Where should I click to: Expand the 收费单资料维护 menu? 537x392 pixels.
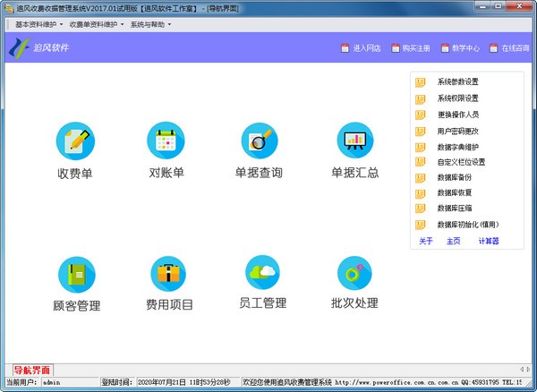coord(96,24)
